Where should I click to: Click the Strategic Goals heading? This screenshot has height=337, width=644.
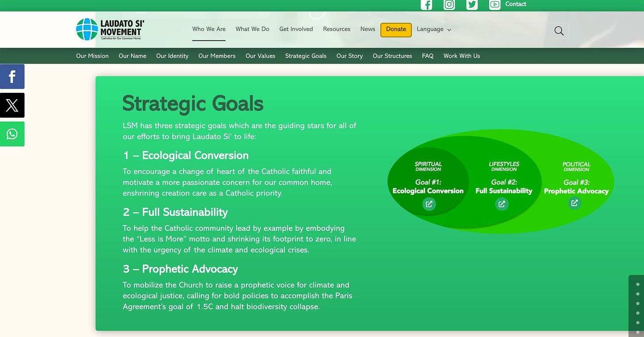click(193, 104)
